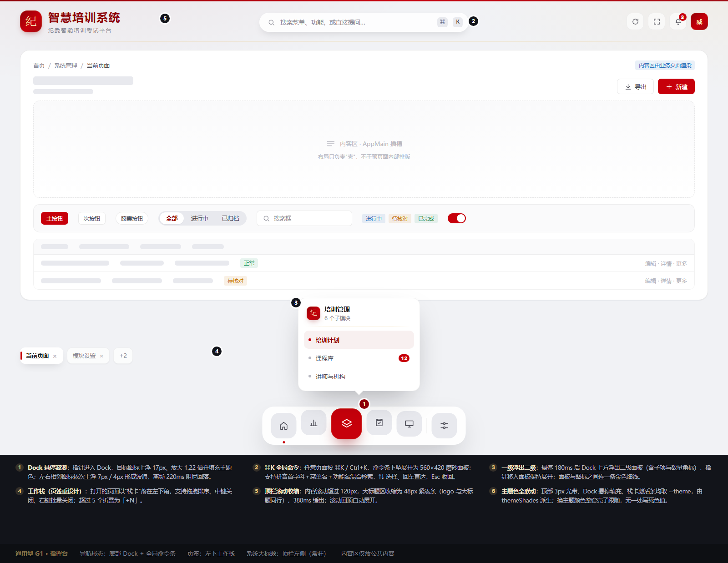Focus the 搜索框 input field
Viewport: 728px width, 563px height.
[304, 218]
